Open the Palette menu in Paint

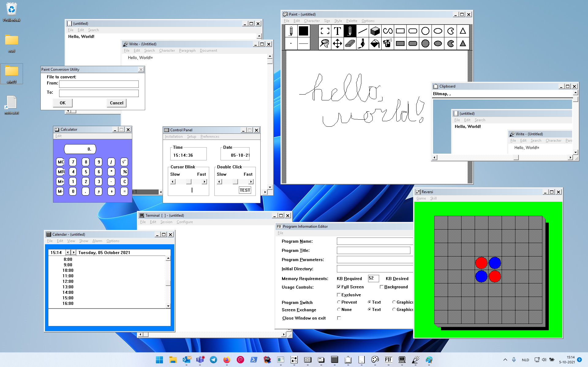(352, 21)
